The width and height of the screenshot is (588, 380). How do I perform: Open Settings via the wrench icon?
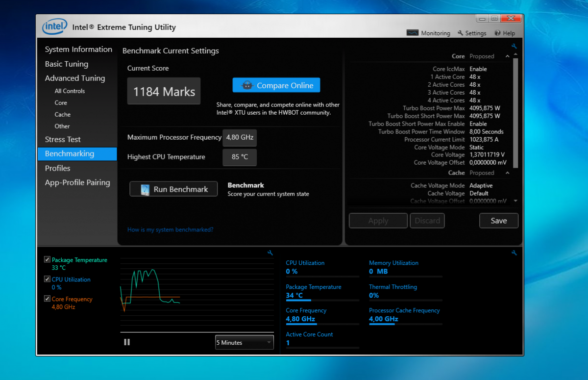point(461,33)
